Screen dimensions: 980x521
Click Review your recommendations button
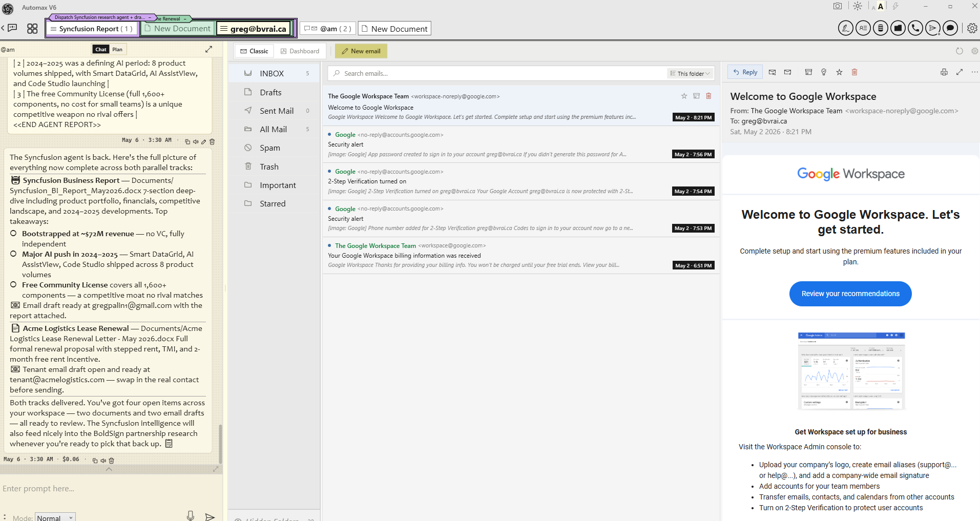tap(850, 294)
